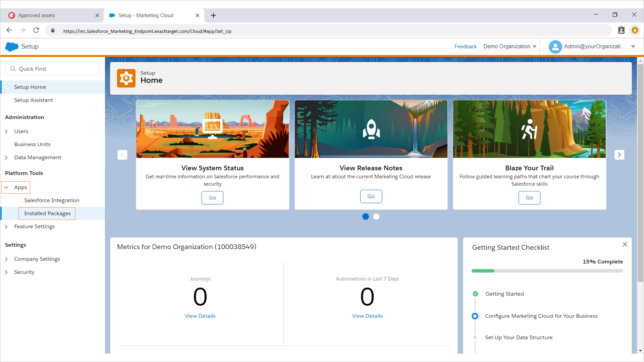
Task: Click the Company Settings label
Action: click(x=37, y=259)
